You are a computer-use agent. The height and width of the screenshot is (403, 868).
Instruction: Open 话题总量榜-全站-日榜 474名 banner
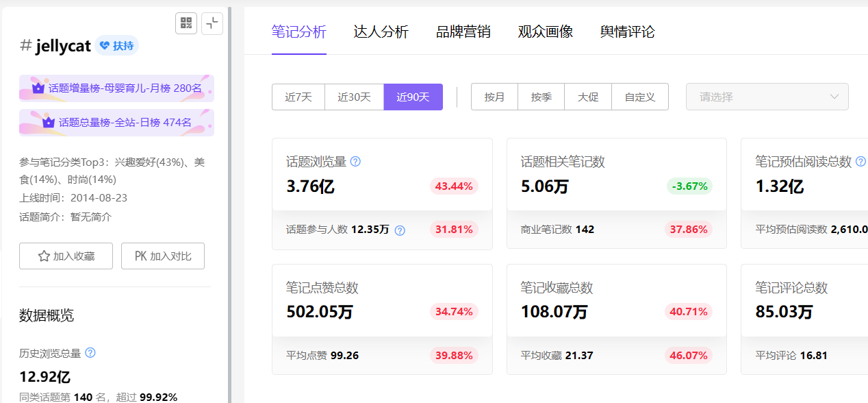tap(116, 123)
